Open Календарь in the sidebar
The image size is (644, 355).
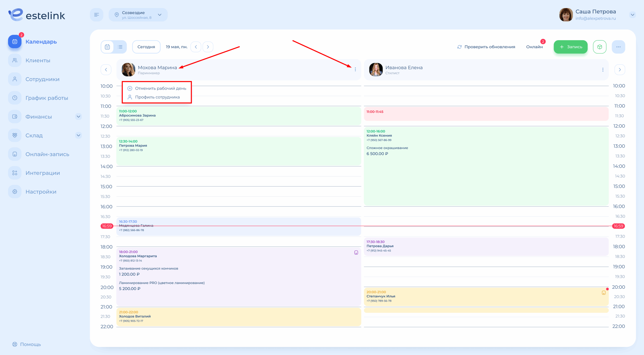(41, 42)
